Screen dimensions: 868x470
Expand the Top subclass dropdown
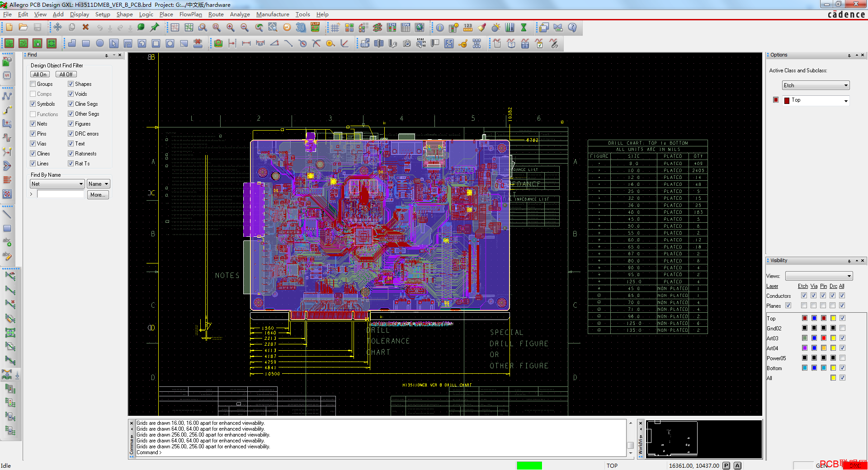(816, 100)
